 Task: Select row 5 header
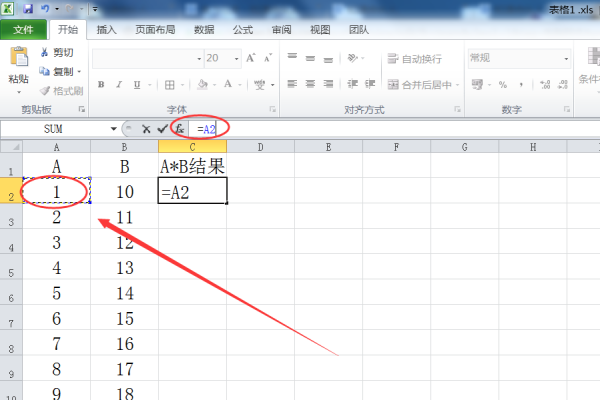(x=11, y=267)
